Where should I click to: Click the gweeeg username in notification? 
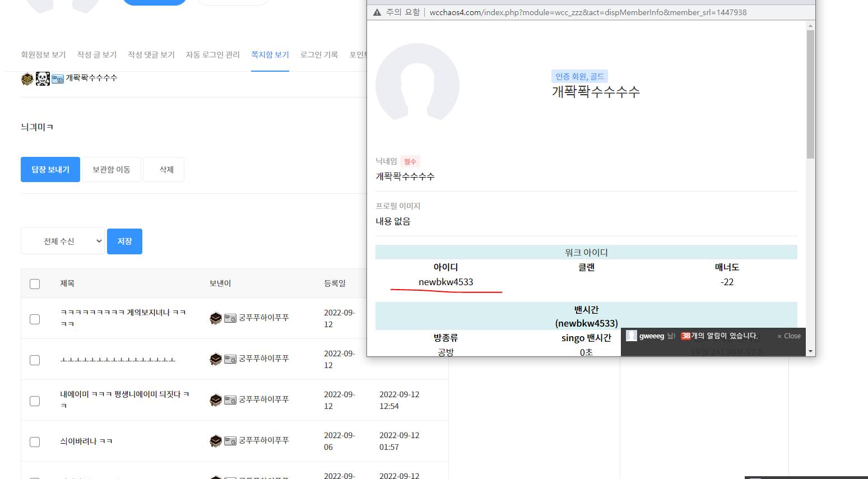coord(652,336)
